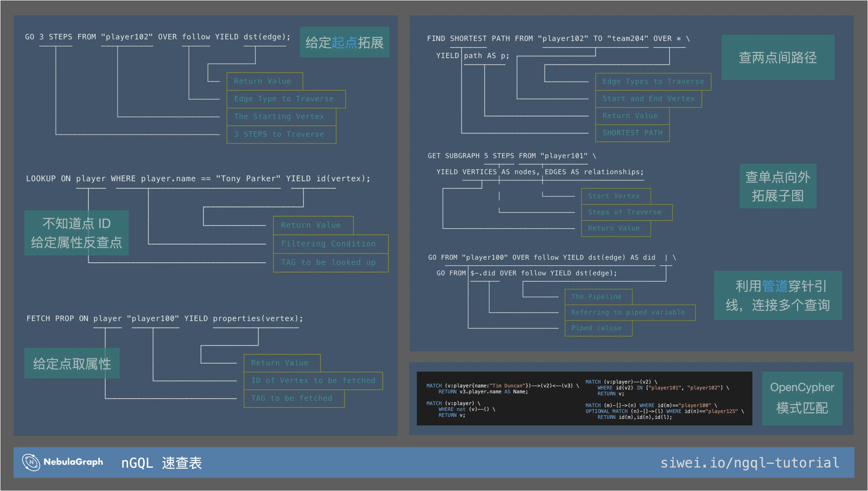Click the 3 STEPS to Traverse box
Viewport: 868px width, 491px height.
pyautogui.click(x=281, y=134)
